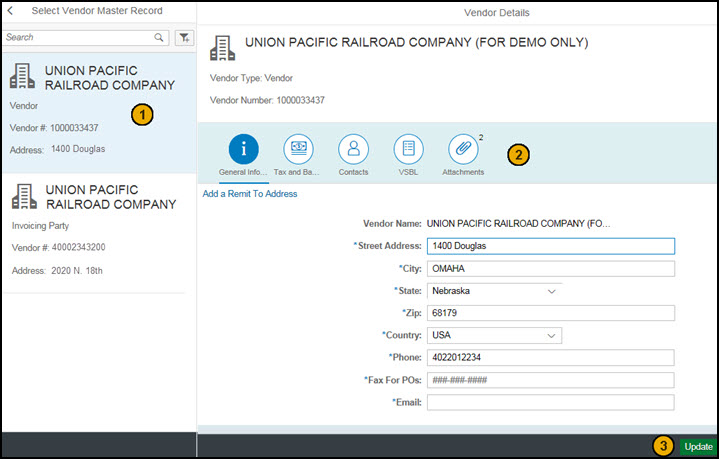The width and height of the screenshot is (719, 459).
Task: Click Address 2020 N. 18th text
Action: [57, 271]
